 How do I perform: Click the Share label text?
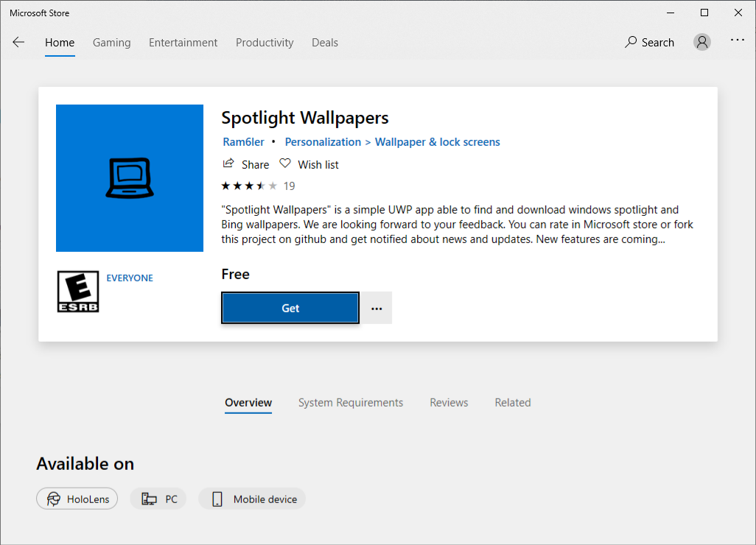pyautogui.click(x=255, y=165)
